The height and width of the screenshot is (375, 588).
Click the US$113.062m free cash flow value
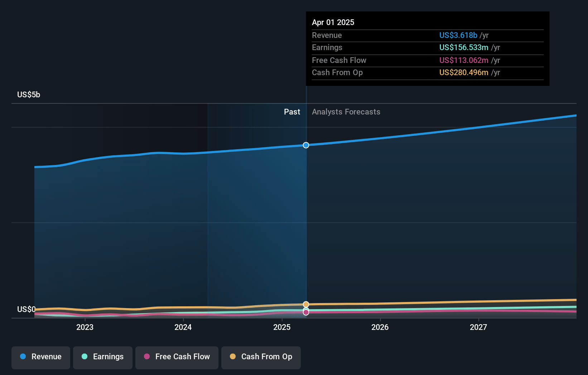tap(464, 60)
